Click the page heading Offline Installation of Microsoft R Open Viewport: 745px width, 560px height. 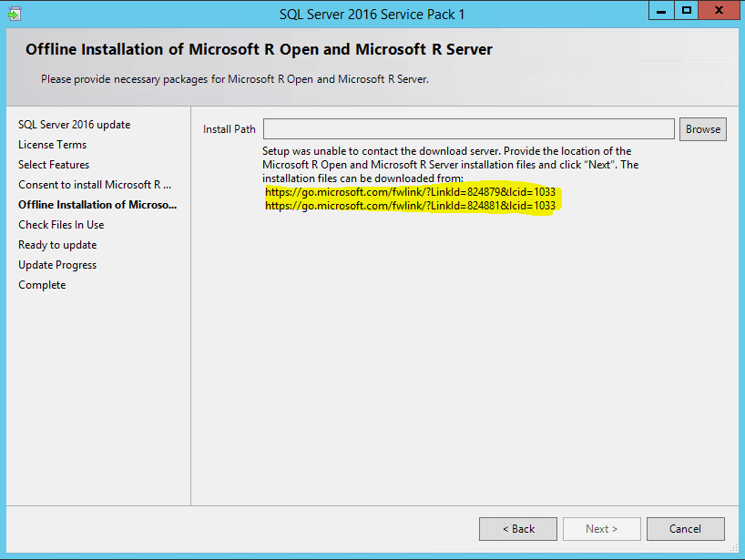tap(259, 49)
